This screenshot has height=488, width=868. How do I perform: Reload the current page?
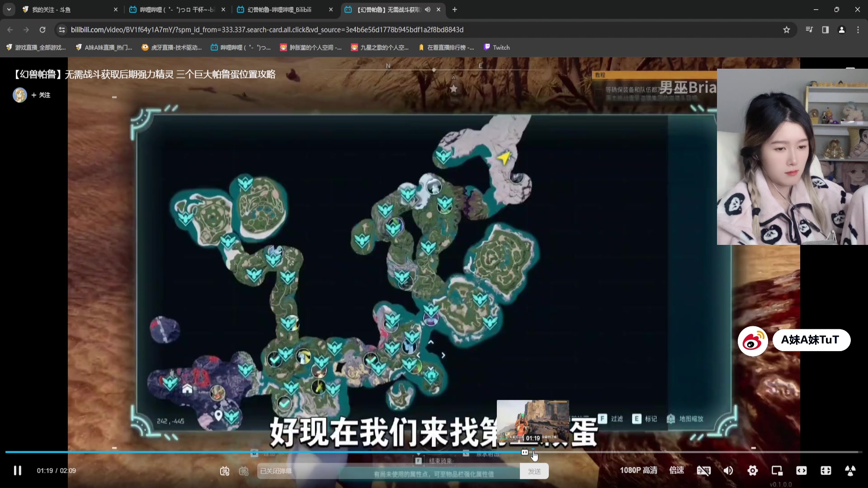click(42, 30)
